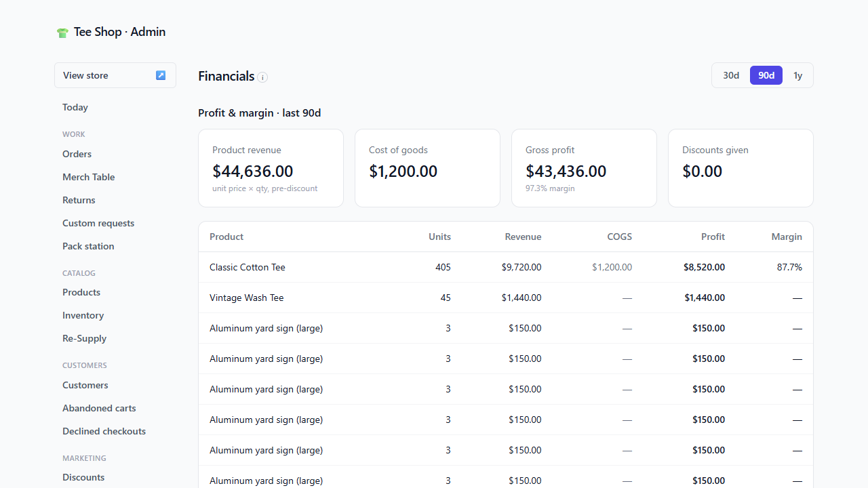Select the Vintage Wash Tee row name

point(247,298)
